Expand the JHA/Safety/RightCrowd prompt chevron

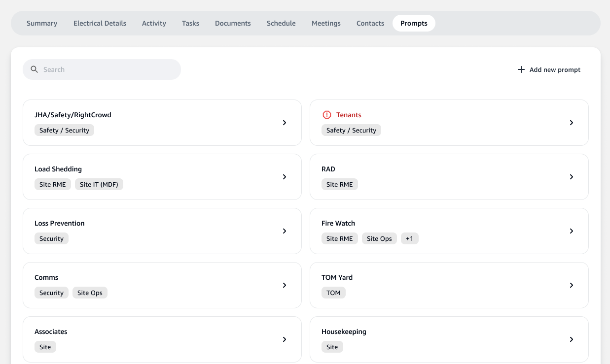[x=285, y=123]
